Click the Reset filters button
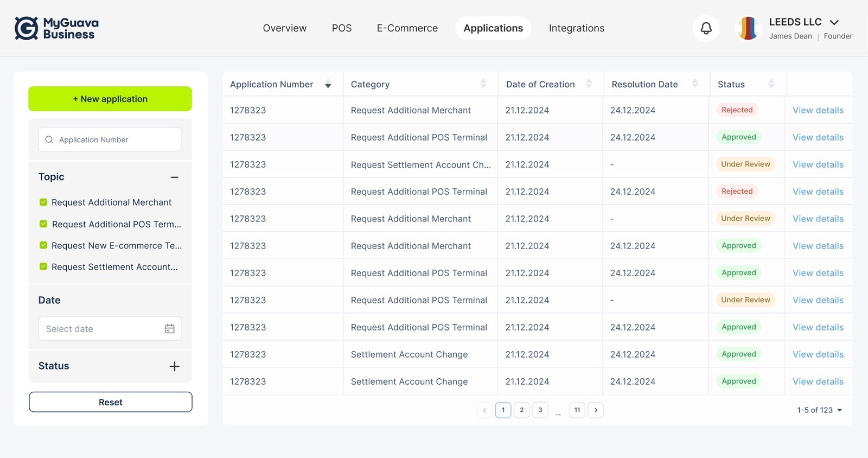Viewport: 868px width, 458px height. tap(111, 402)
